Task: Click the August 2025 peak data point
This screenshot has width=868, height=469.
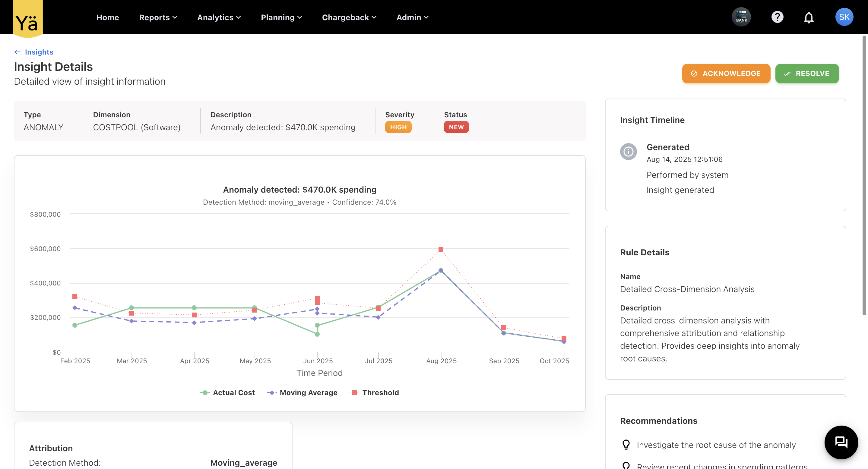Action: coord(441,270)
